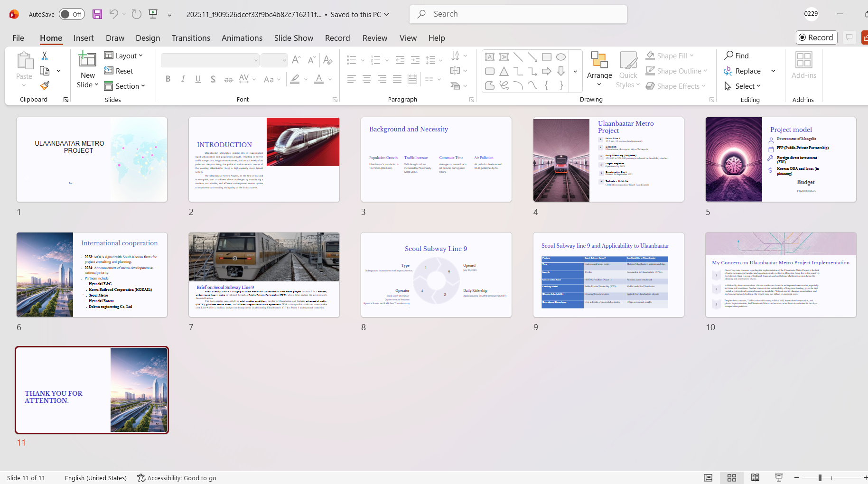
Task: Switch to the Design tab
Action: coord(148,38)
